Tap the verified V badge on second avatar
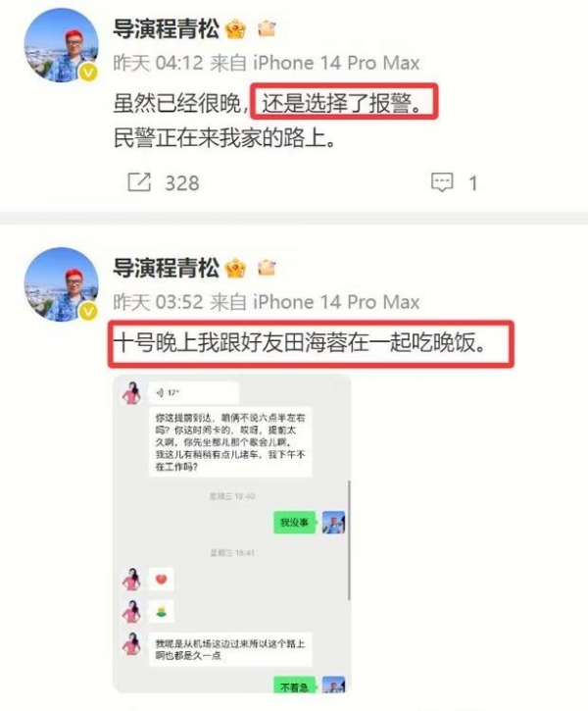588x711 pixels. 88,312
